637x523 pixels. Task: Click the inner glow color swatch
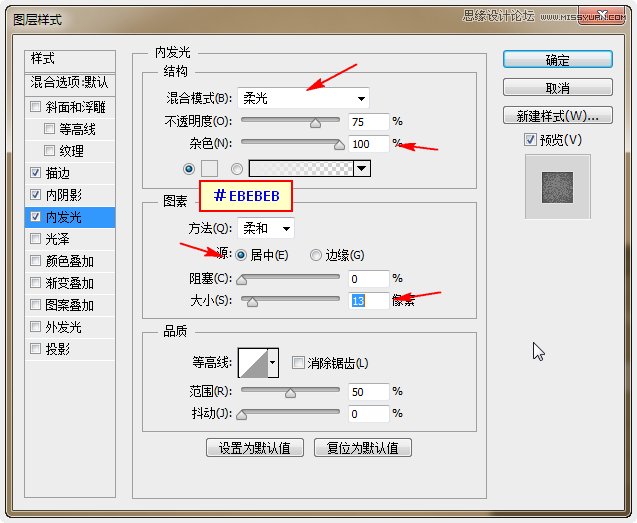coord(210,169)
